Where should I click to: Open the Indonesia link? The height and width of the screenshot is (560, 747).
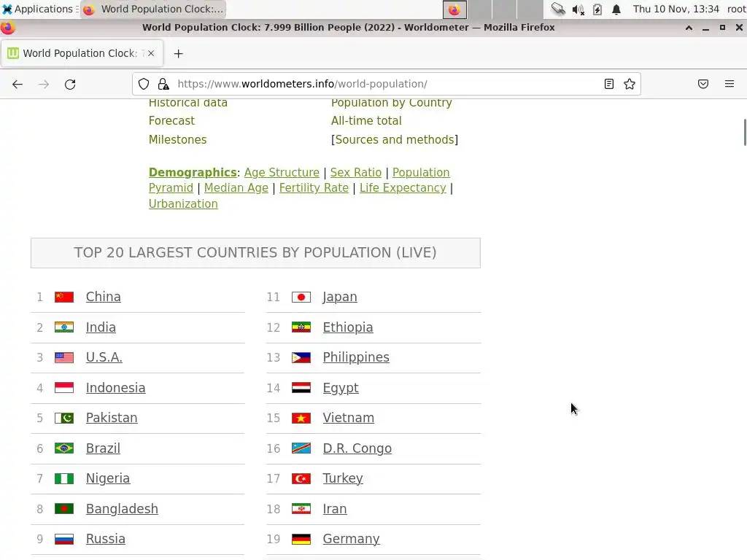[116, 388]
